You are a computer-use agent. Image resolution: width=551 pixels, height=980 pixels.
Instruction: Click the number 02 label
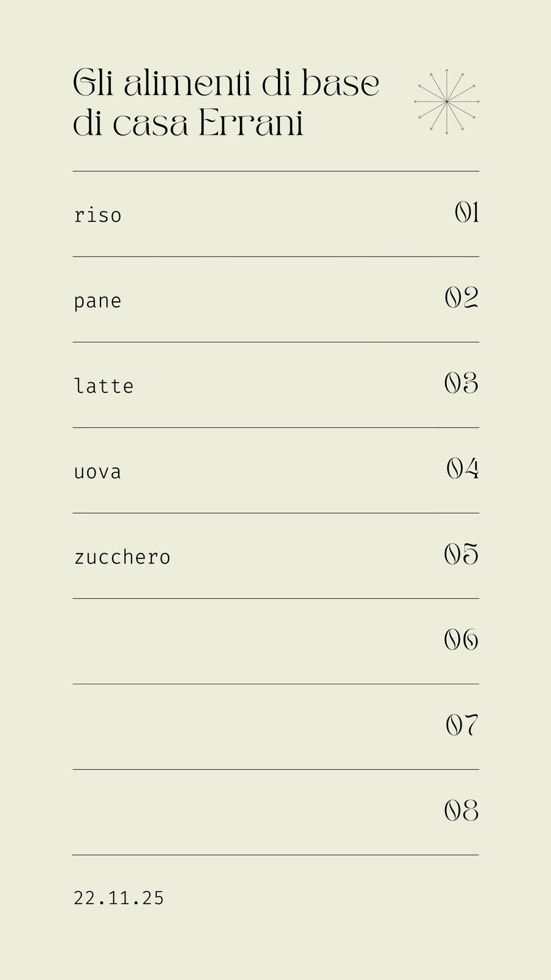click(x=462, y=298)
